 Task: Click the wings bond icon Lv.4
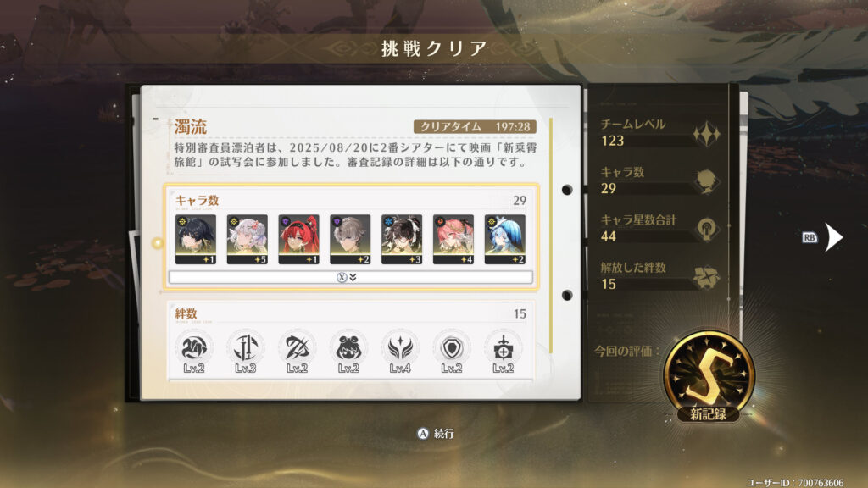400,352
